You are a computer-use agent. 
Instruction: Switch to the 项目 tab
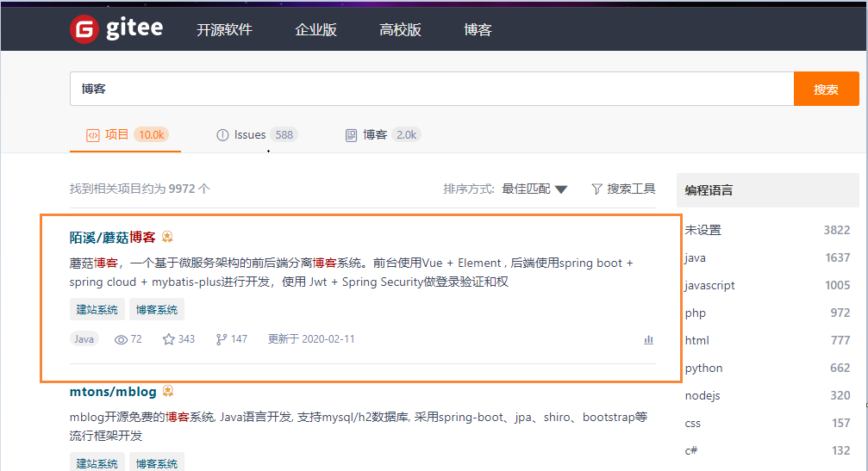125,135
